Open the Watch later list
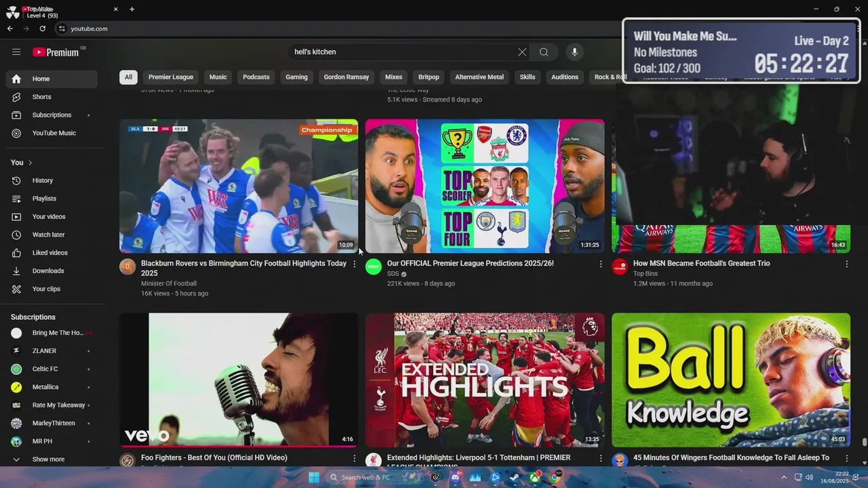Viewport: 868px width, 488px height. pos(52,235)
